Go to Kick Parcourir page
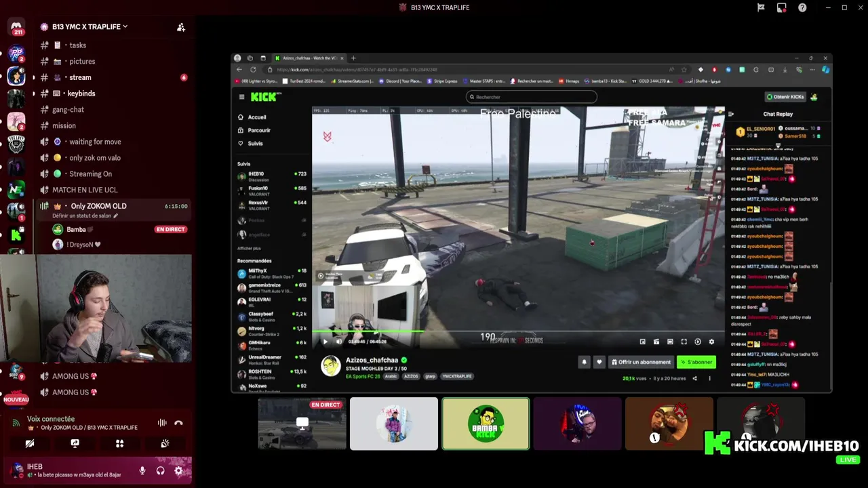868x488 pixels. click(x=254, y=130)
